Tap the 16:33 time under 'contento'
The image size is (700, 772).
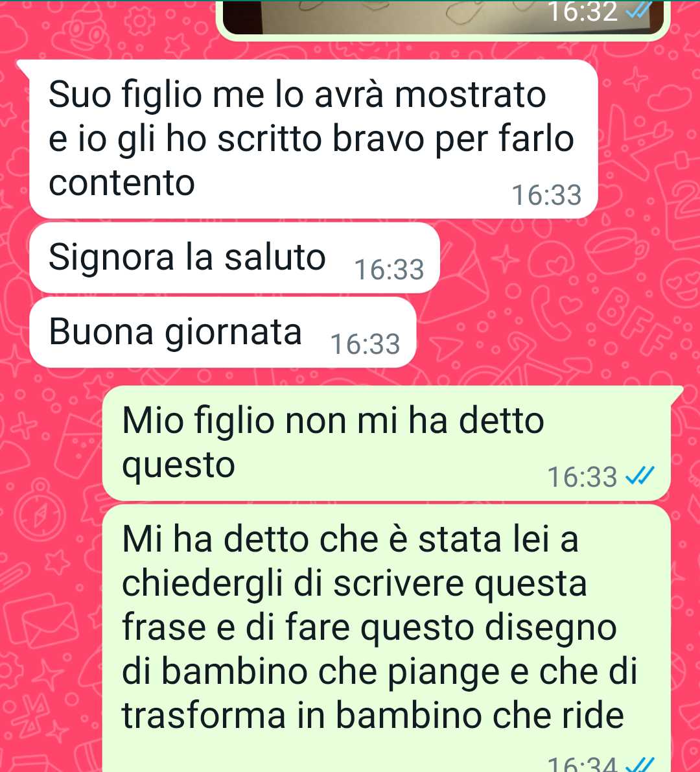click(547, 195)
